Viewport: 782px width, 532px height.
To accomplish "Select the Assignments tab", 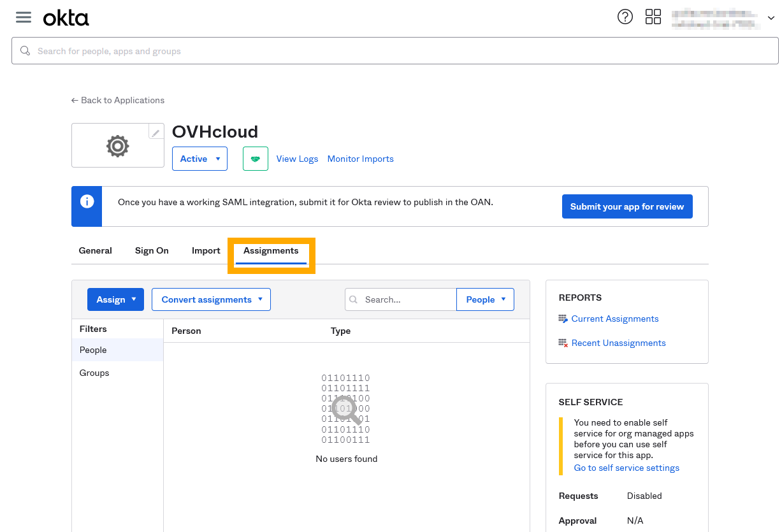I will pyautogui.click(x=271, y=251).
